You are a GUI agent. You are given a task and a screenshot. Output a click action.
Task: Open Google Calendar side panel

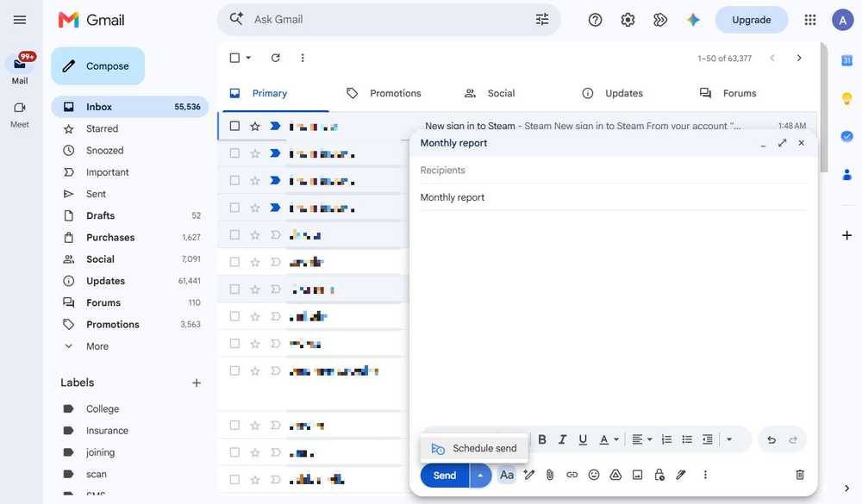846,60
